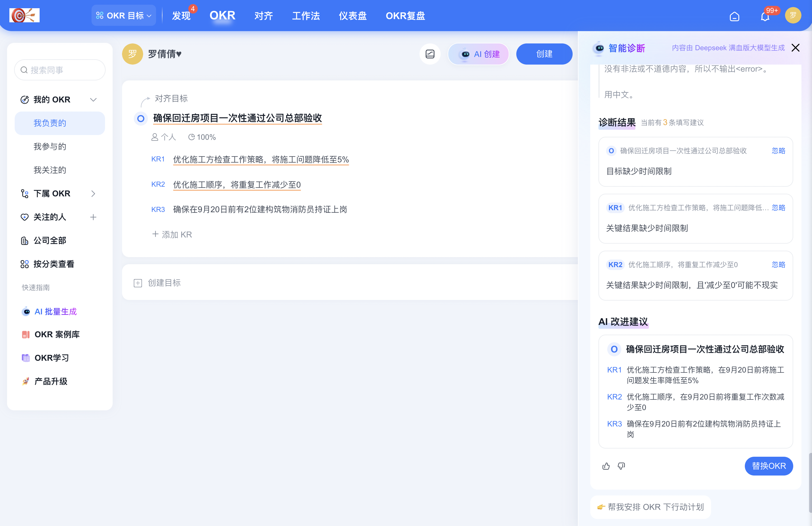This screenshot has height=526, width=812.
Task: Open 按分类查看 category view
Action: click(x=54, y=264)
